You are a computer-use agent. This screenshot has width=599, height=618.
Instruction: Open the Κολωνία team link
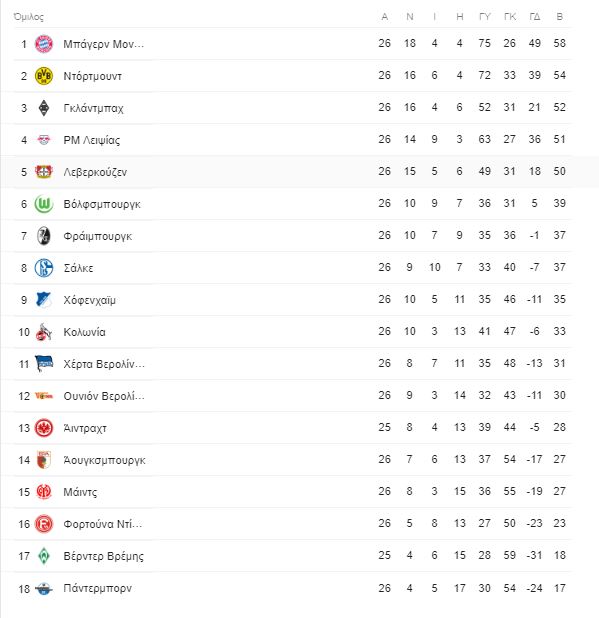click(84, 332)
